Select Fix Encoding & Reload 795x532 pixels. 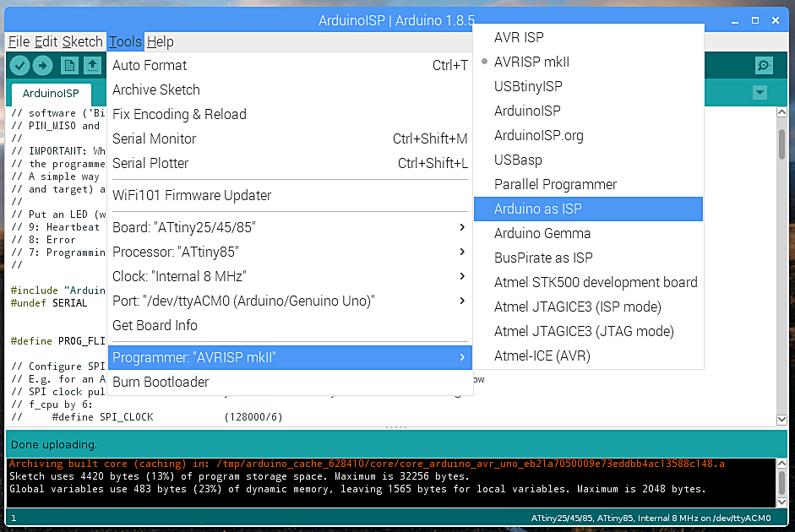290,114
